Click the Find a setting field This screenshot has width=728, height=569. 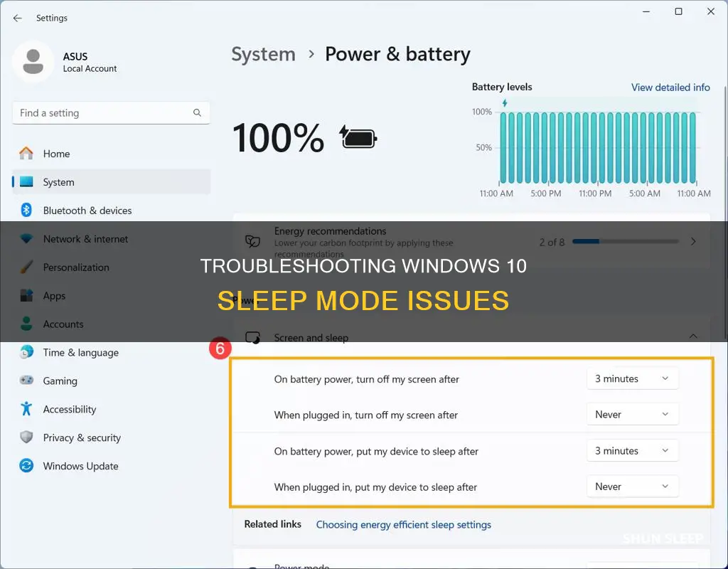pyautogui.click(x=111, y=113)
